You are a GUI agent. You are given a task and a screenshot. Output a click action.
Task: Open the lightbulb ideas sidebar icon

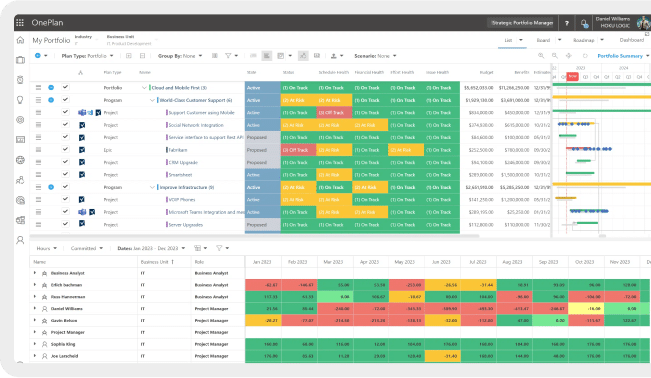(x=20, y=100)
